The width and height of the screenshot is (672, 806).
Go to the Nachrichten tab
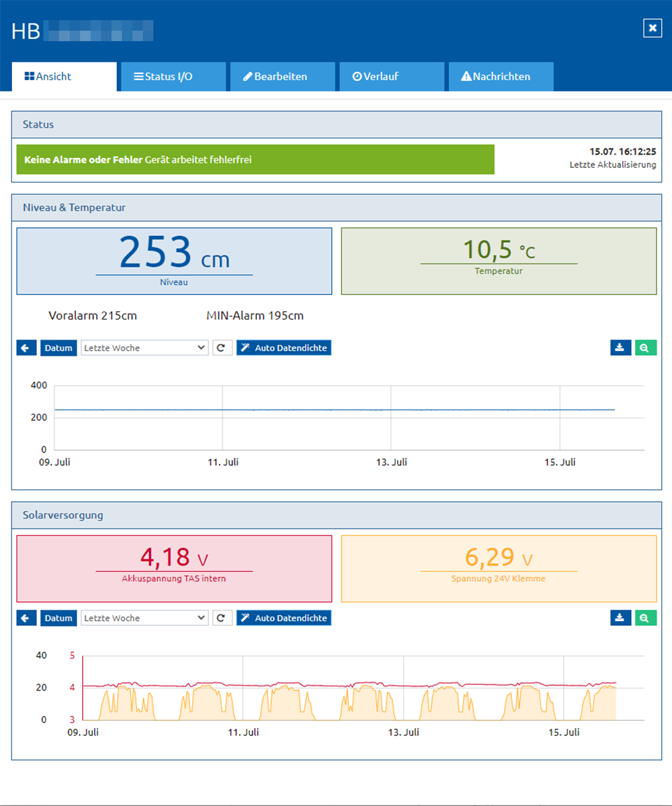pos(501,77)
